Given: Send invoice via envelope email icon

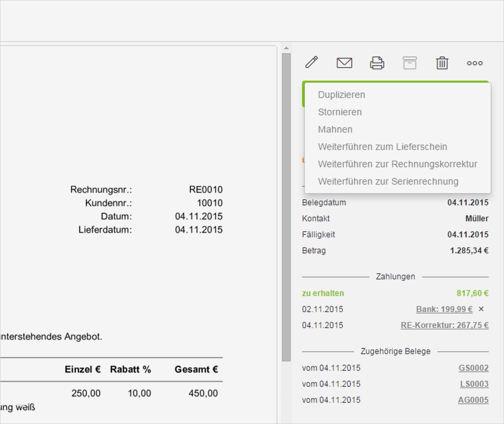Looking at the screenshot, I should coord(344,63).
